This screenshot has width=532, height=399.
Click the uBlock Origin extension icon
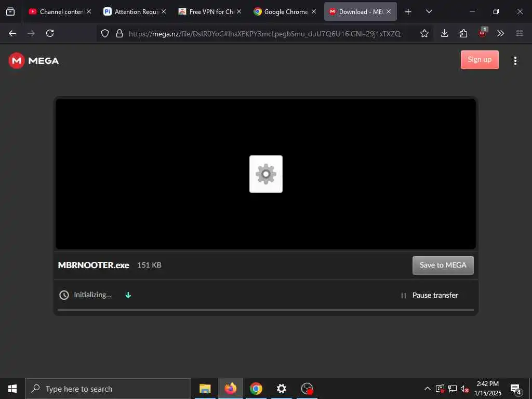point(483,33)
